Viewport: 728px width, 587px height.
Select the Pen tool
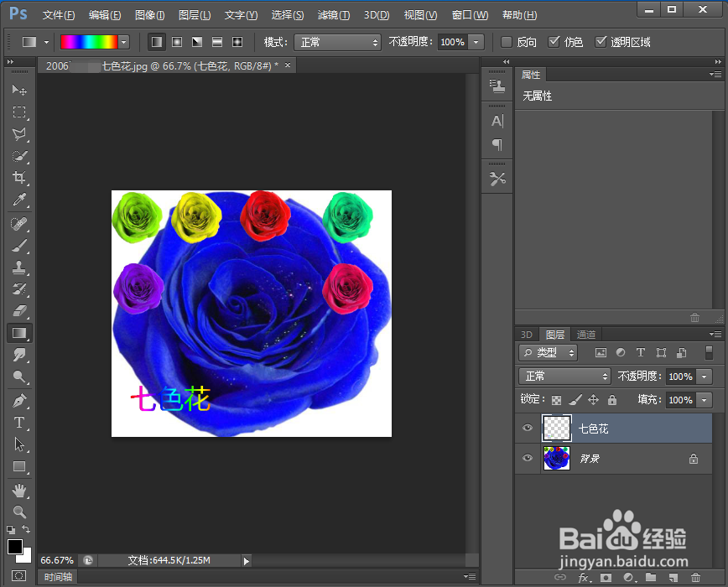19,401
